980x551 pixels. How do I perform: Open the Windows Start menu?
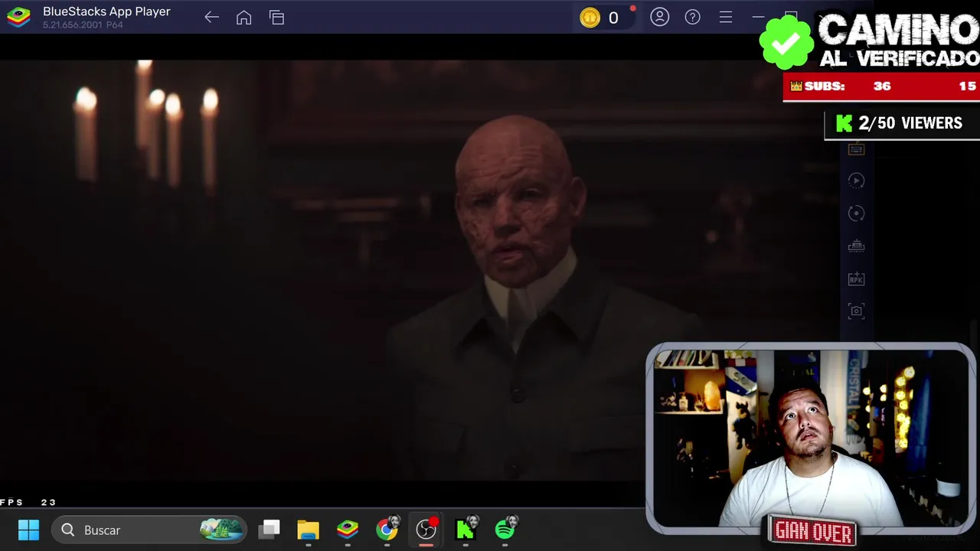(x=28, y=530)
